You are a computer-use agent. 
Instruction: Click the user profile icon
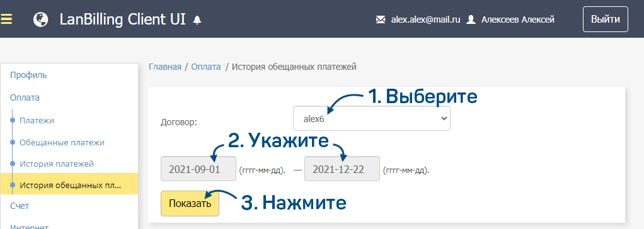471,20
